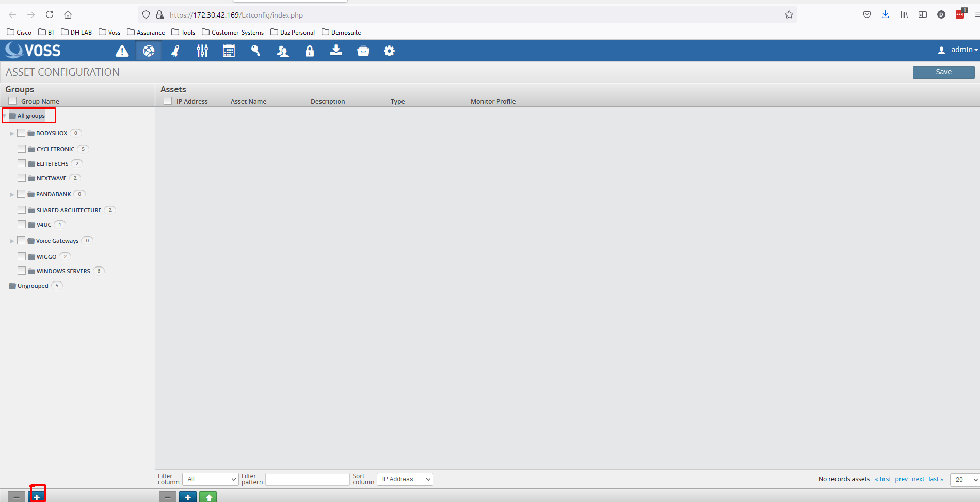Click the rocket icon in top navigation

175,51
